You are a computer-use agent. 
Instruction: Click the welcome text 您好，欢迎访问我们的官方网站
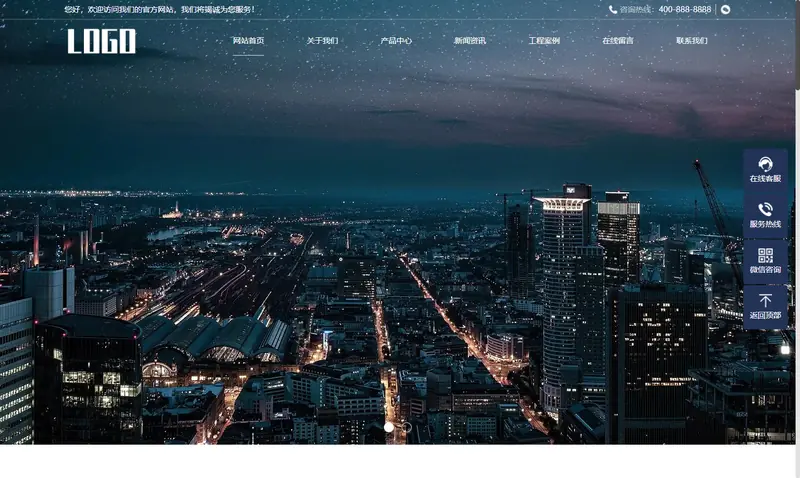coord(121,10)
